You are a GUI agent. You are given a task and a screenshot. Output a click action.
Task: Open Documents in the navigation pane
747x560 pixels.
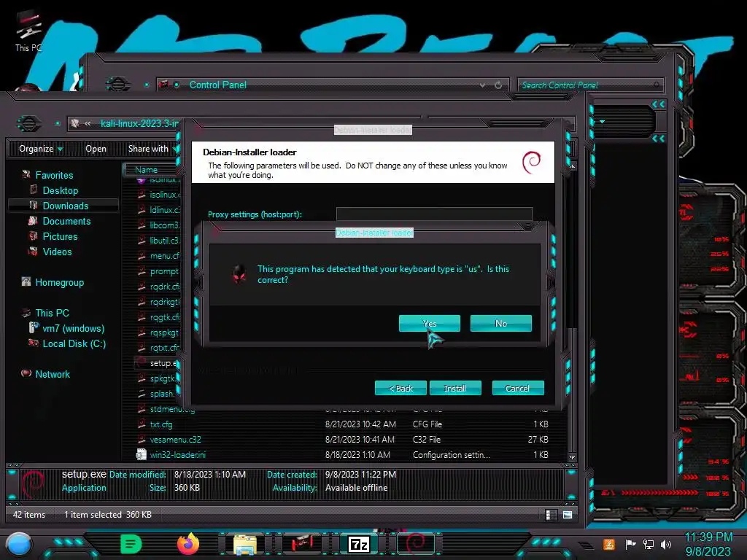coord(66,221)
